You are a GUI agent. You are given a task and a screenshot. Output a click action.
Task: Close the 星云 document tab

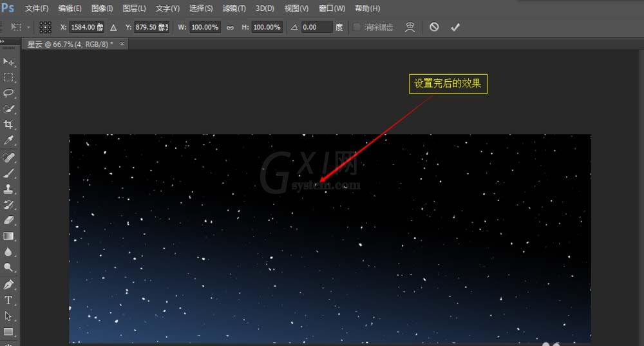point(122,44)
